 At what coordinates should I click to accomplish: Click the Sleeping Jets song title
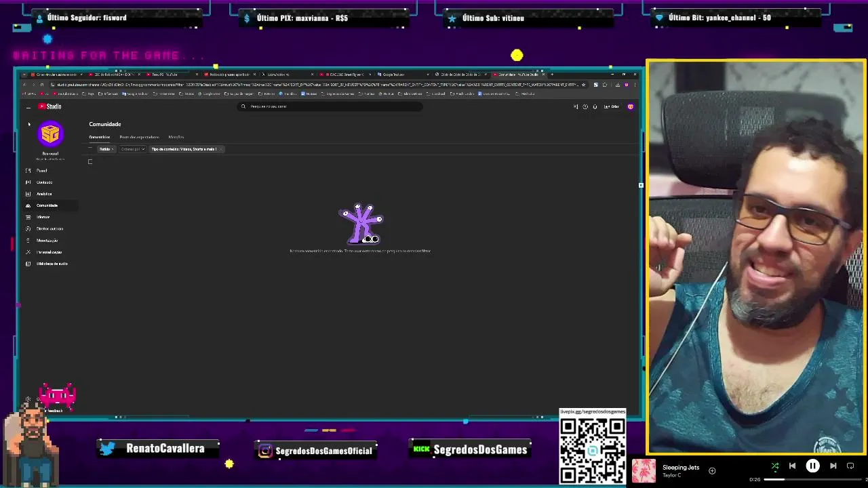tap(681, 468)
